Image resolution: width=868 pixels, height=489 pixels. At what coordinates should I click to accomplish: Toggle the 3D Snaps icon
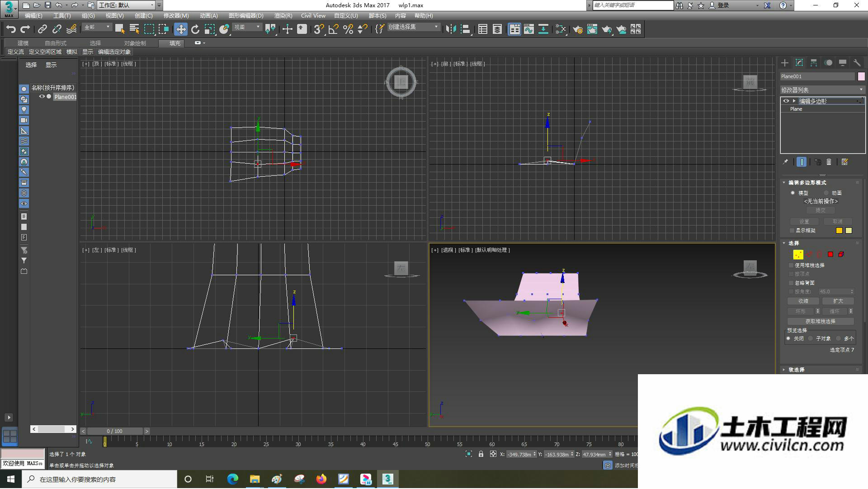coord(319,29)
